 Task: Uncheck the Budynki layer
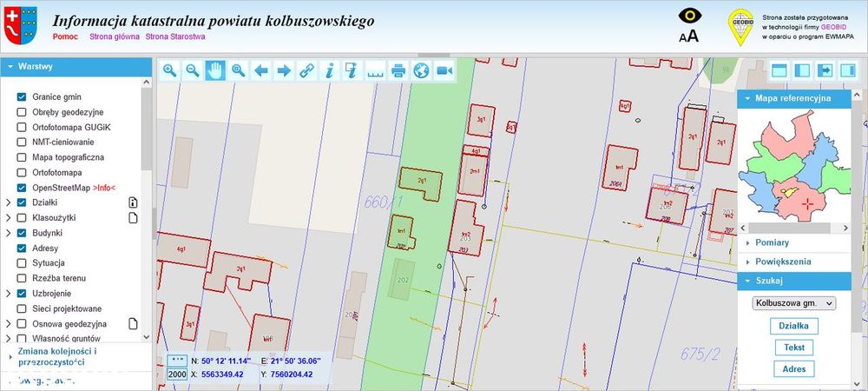pyautogui.click(x=22, y=233)
